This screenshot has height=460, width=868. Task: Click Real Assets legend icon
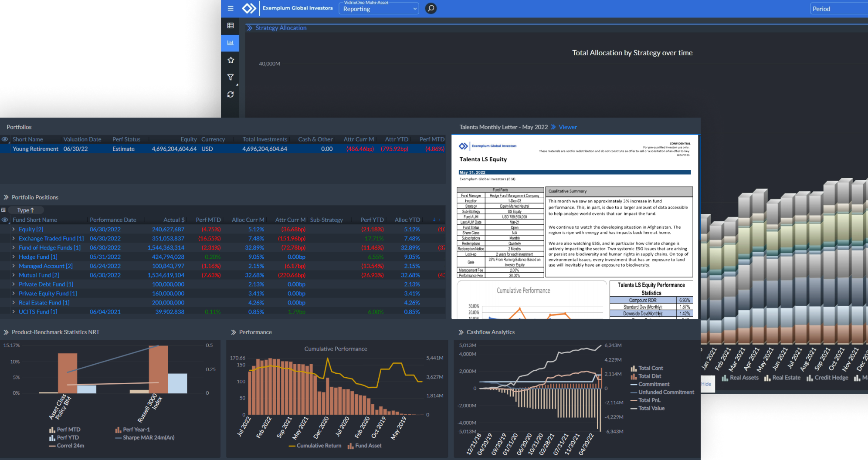click(725, 378)
